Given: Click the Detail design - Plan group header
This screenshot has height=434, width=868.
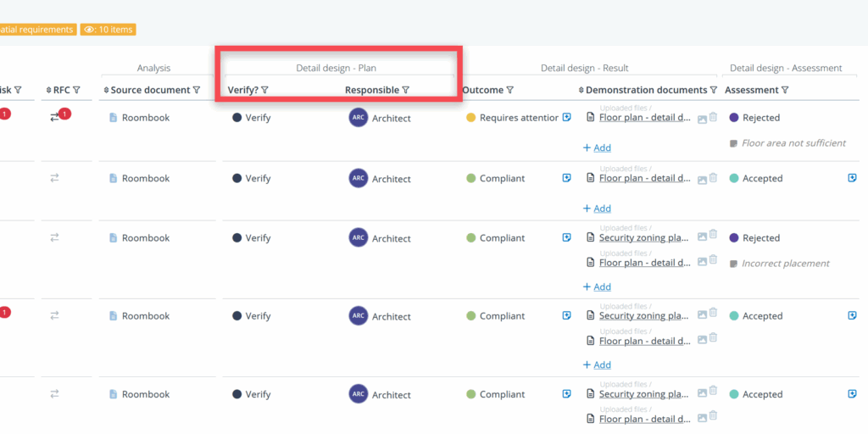Looking at the screenshot, I should (x=336, y=68).
